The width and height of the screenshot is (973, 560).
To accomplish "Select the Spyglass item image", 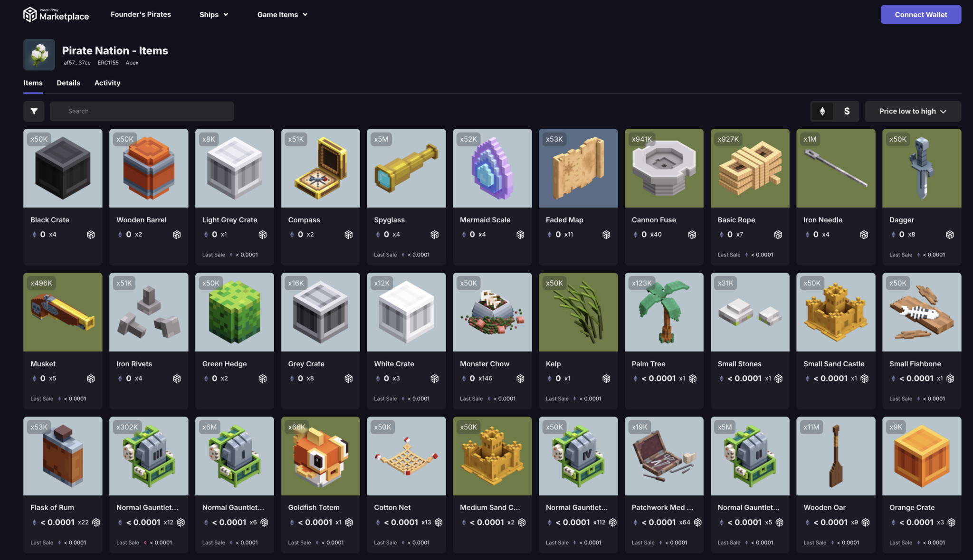I will [x=406, y=168].
